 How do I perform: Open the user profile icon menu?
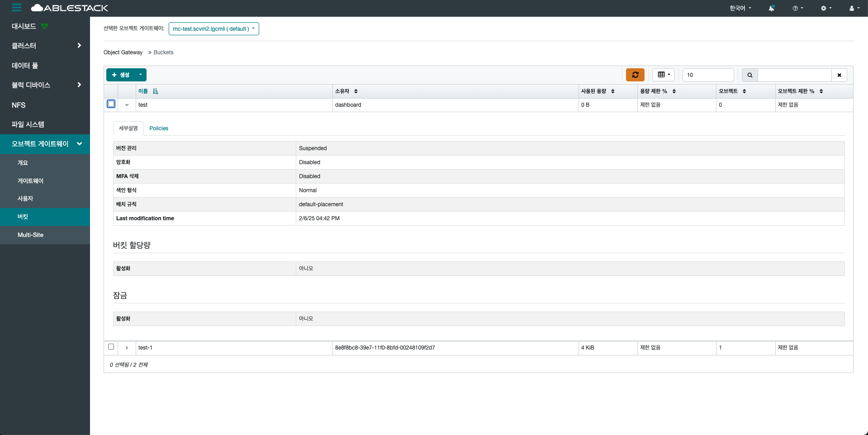854,8
